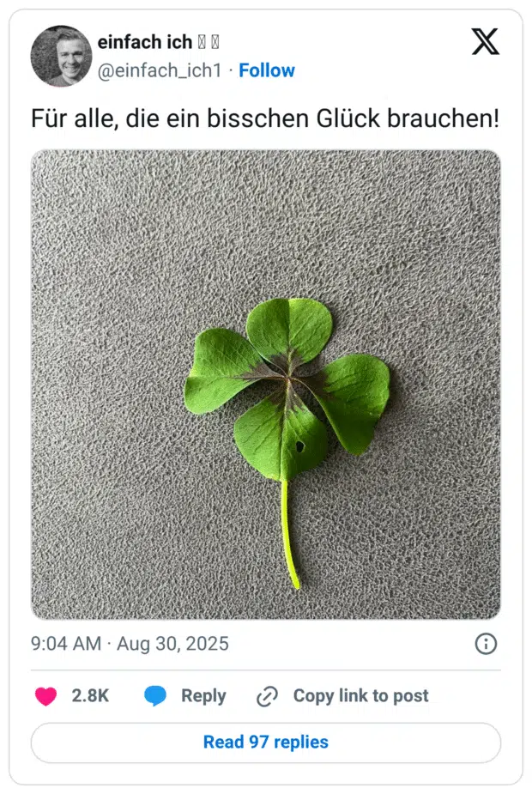
Task: Select Copy link to post text
Action: pyautogui.click(x=361, y=696)
